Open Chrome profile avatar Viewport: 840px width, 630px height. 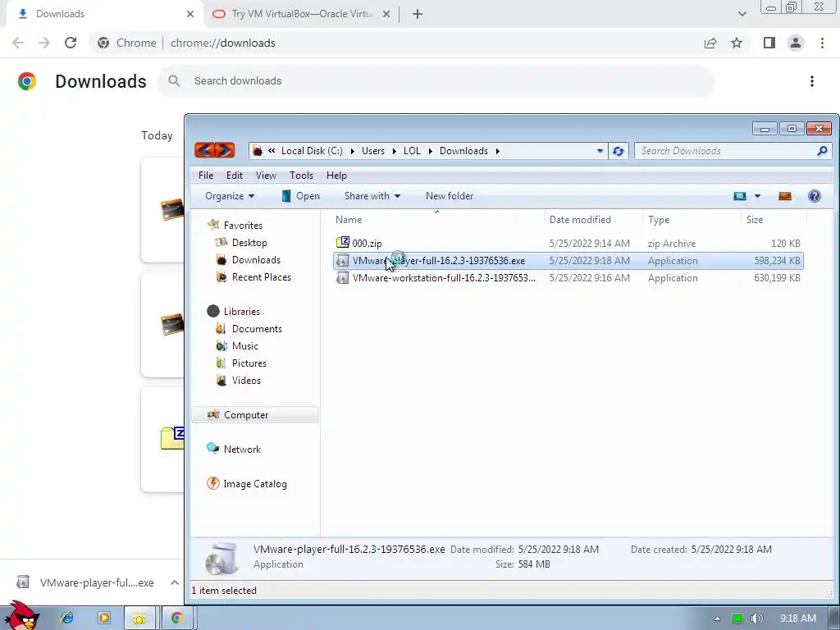coord(796,43)
